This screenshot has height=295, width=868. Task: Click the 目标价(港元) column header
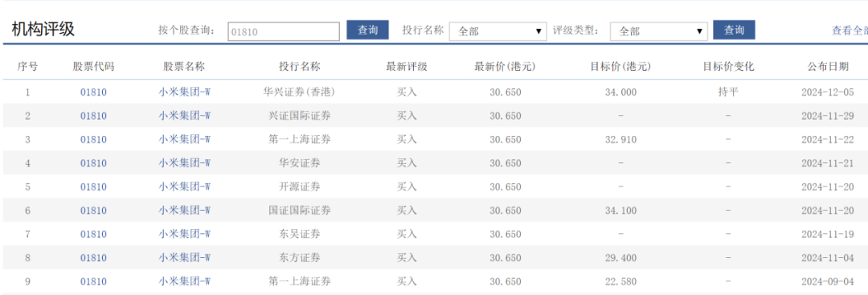[x=620, y=67]
